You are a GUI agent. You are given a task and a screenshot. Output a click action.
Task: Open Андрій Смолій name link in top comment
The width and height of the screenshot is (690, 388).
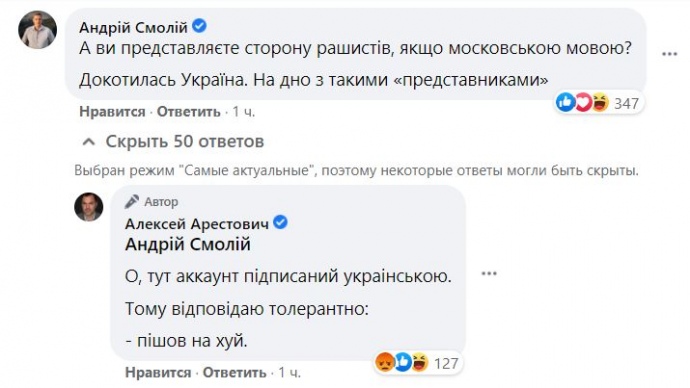coord(133,27)
